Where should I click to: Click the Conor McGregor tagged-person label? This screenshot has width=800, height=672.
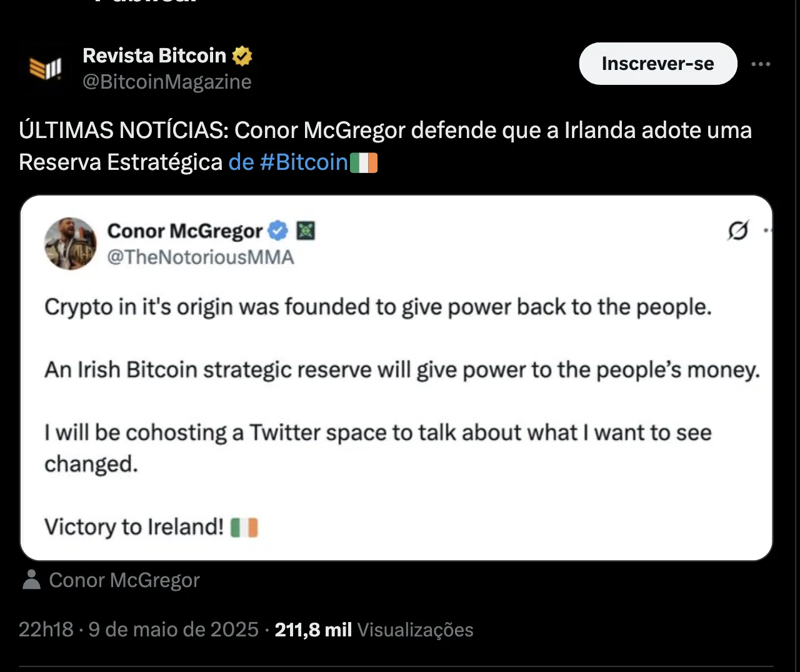[124, 580]
